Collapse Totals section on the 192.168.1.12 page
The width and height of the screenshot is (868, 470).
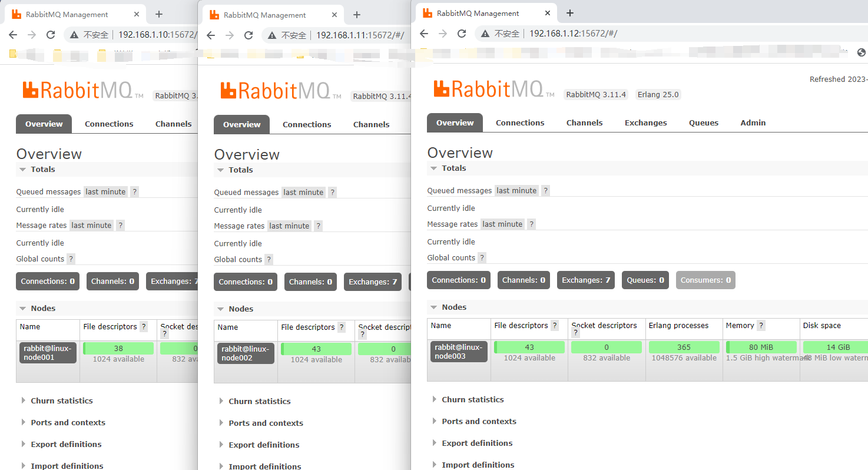(x=453, y=168)
